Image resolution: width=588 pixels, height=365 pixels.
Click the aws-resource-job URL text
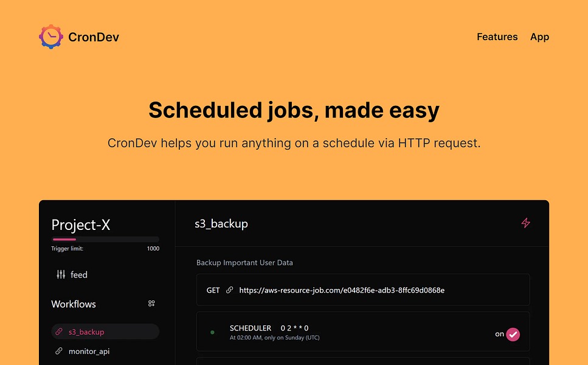tap(342, 290)
